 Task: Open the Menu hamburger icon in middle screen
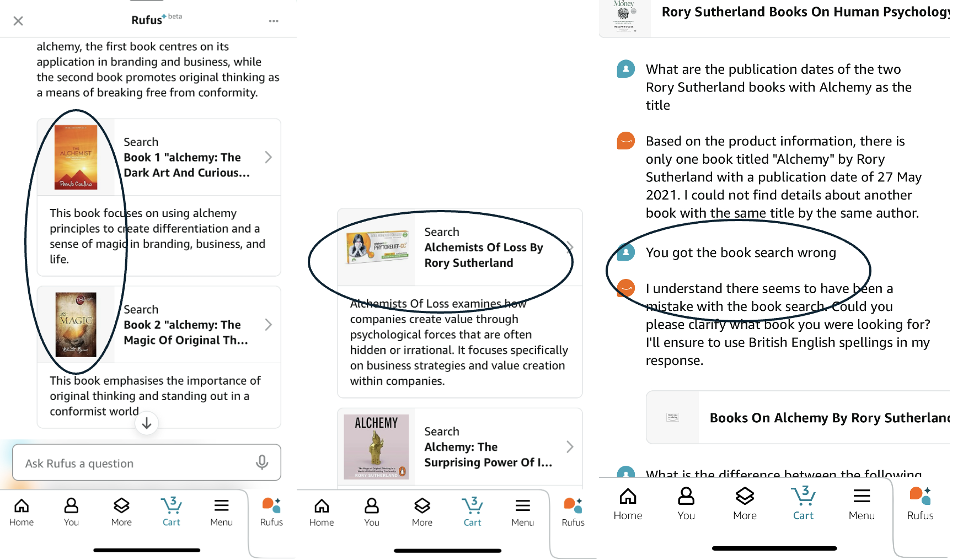point(522,512)
